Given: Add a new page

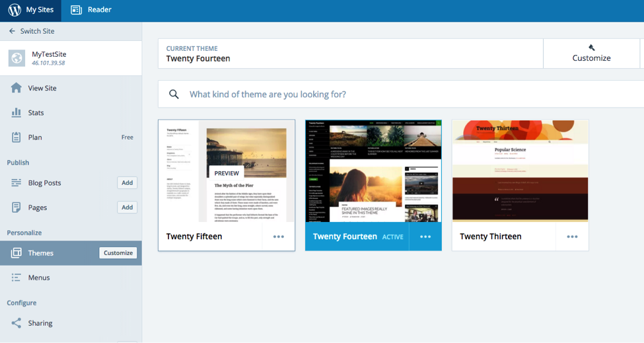Looking at the screenshot, I should [127, 208].
